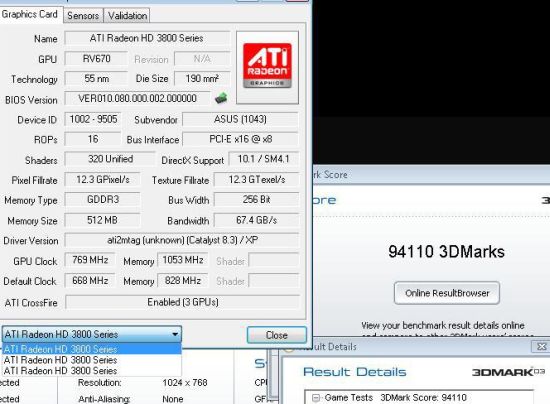Click the Pixel Fillrate value 12.3 GPixel/s
This screenshot has width=550, height=404.
tap(103, 180)
